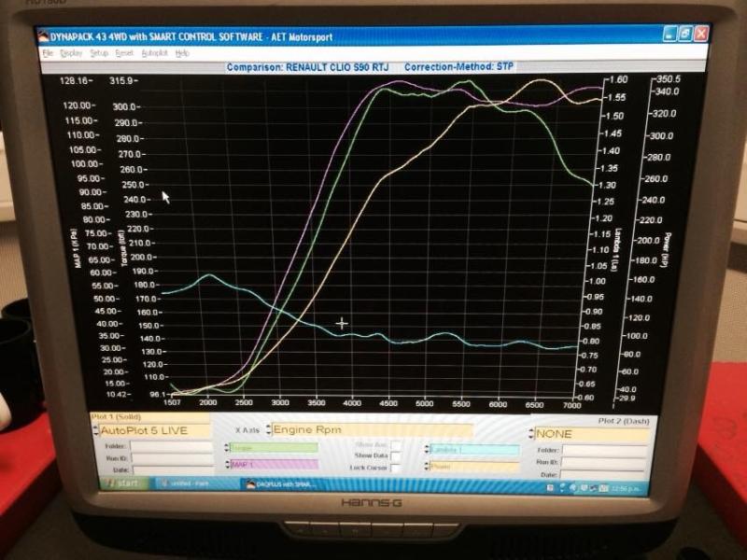The height and width of the screenshot is (560, 747).
Task: Click the Plot 1 Date field
Action: tap(174, 470)
